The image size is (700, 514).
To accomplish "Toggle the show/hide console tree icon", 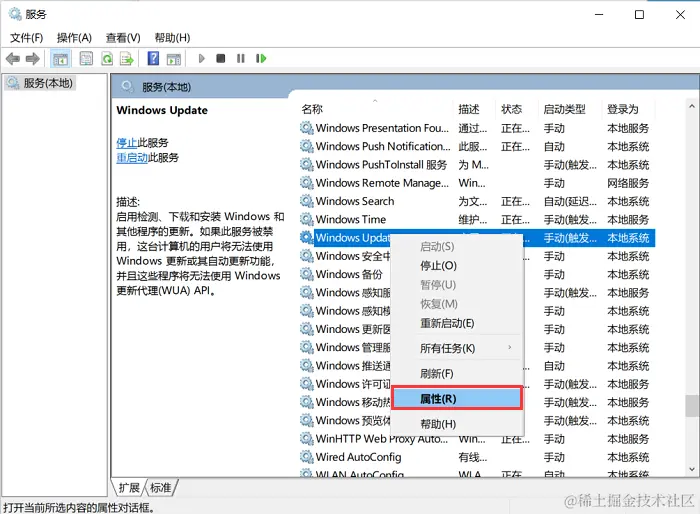I will 60,59.
